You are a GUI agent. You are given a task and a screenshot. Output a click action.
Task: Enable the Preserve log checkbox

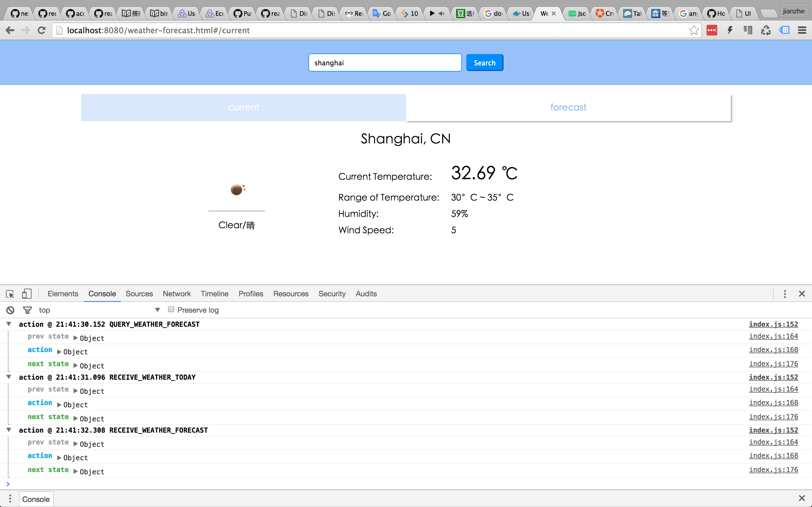171,309
